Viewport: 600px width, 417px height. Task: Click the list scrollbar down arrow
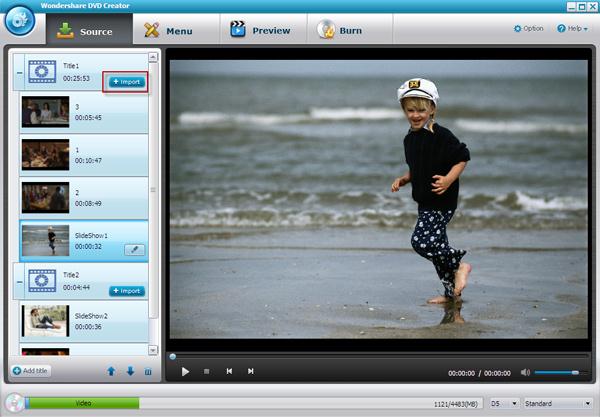click(153, 350)
